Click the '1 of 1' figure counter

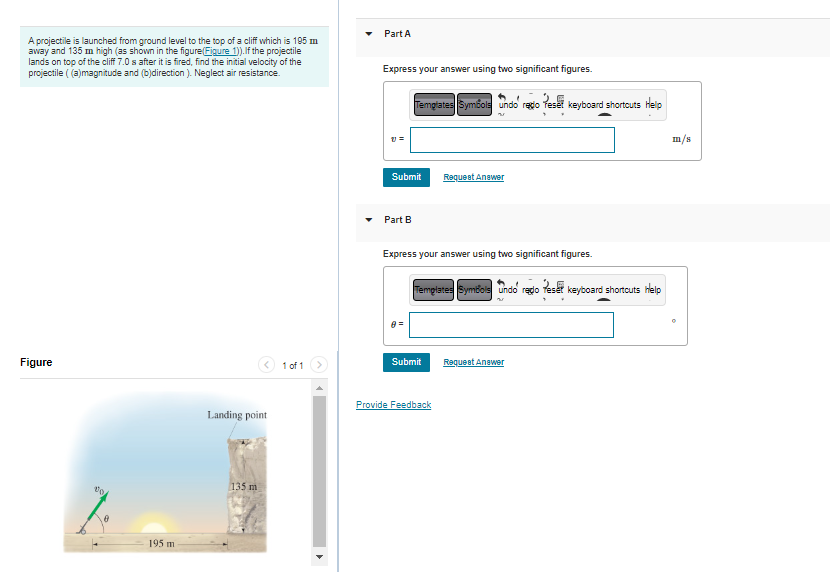pos(293,366)
